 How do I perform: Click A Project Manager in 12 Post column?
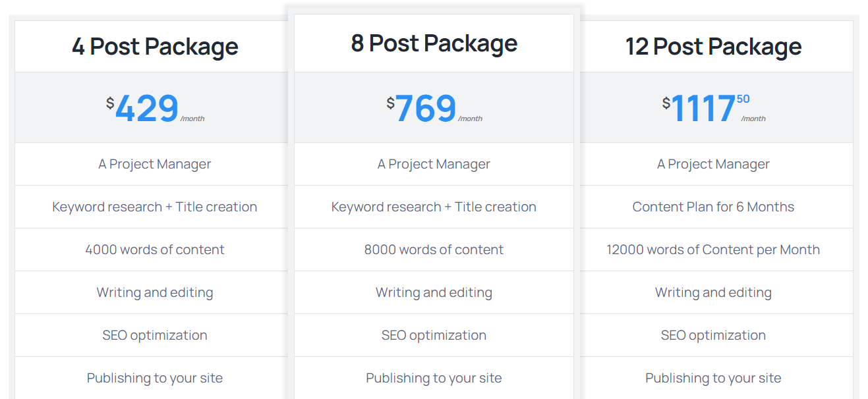pyautogui.click(x=713, y=164)
